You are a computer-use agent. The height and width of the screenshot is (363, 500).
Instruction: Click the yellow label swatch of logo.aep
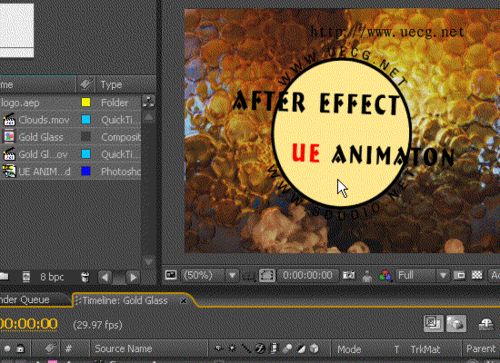(86, 102)
